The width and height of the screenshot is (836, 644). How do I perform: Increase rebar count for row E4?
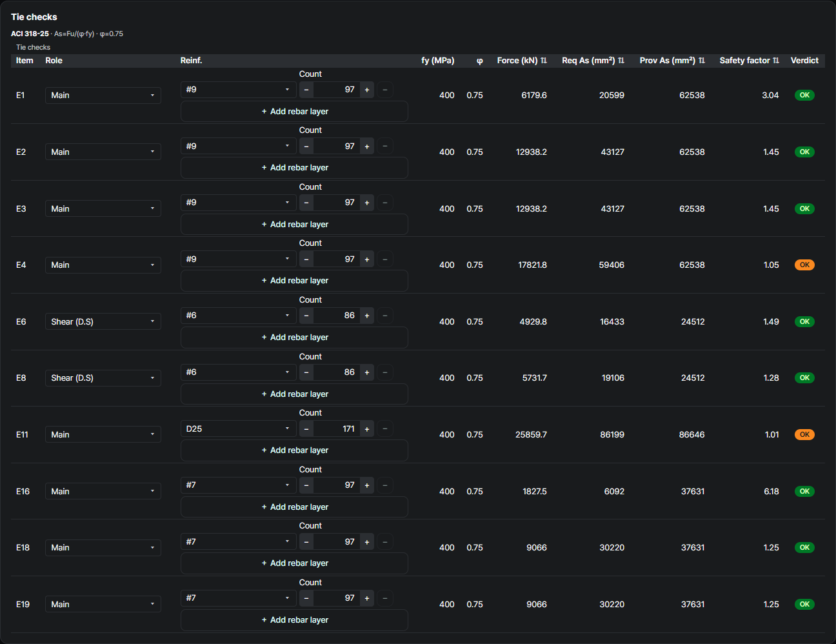point(367,259)
